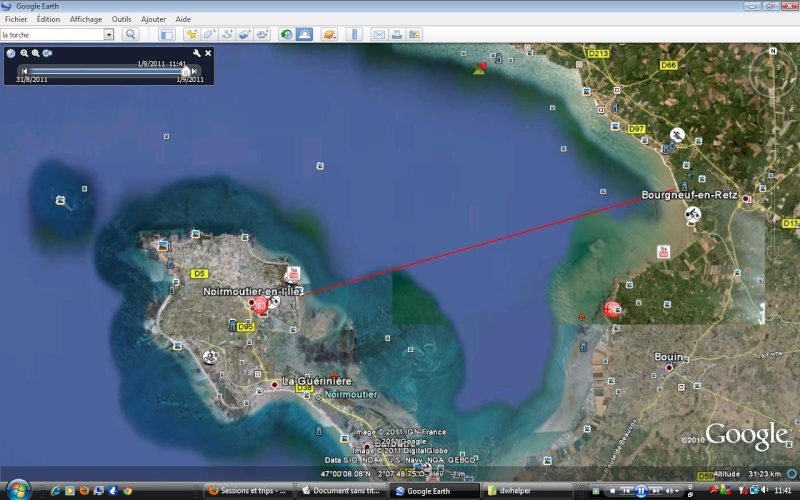Click the D95 road shield
Viewport: 800px width, 500px height.
coord(245,327)
